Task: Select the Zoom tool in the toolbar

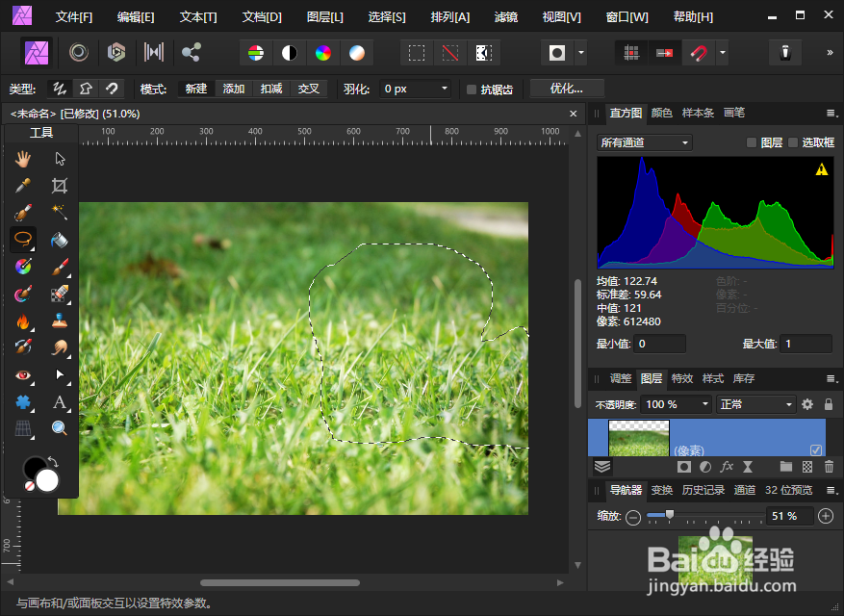Action: tap(60, 428)
